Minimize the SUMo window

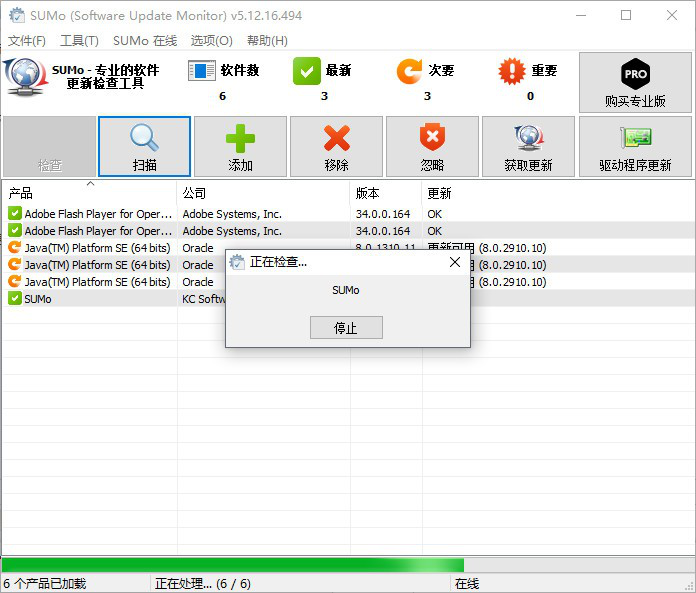tap(581, 15)
